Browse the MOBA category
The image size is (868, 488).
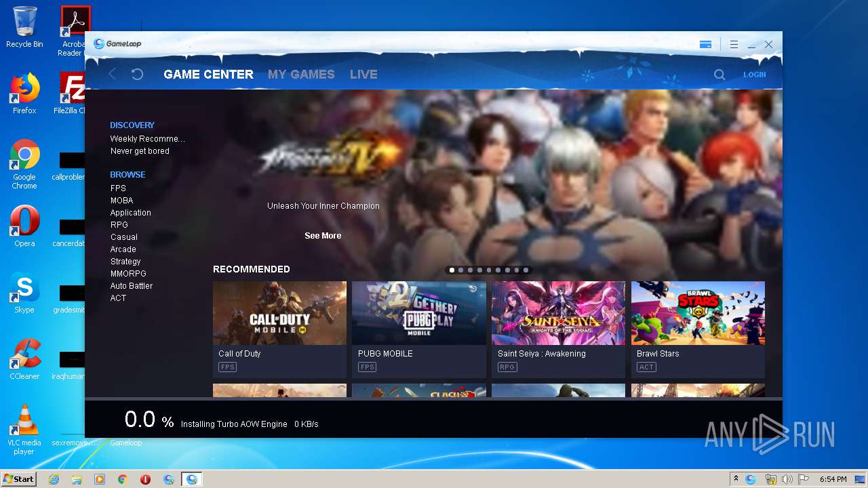click(121, 201)
